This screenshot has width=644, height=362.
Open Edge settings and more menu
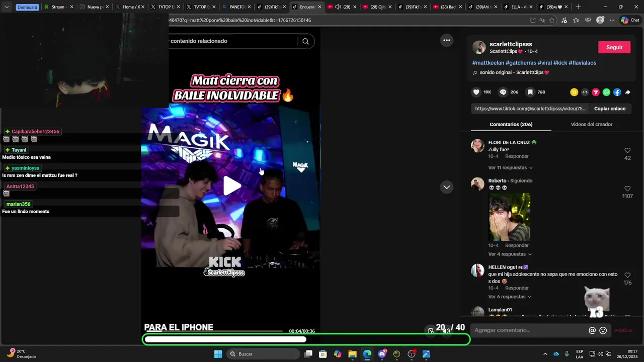tap(612, 20)
